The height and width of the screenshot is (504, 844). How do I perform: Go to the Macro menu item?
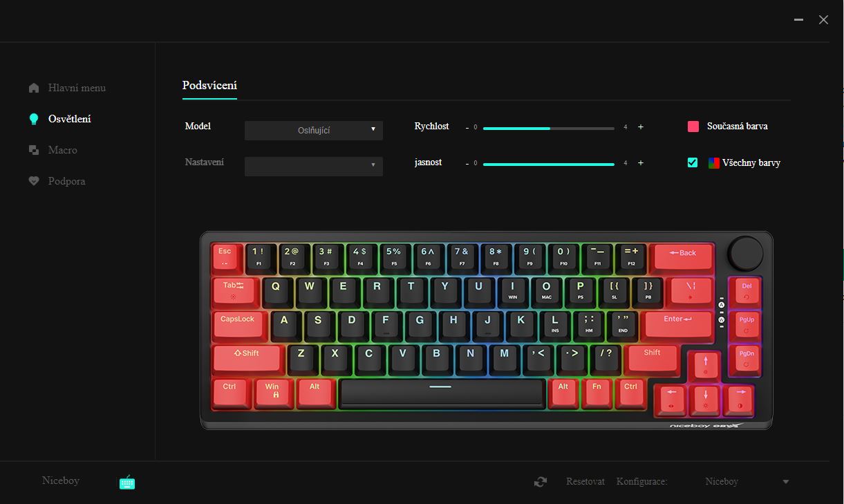click(x=63, y=150)
